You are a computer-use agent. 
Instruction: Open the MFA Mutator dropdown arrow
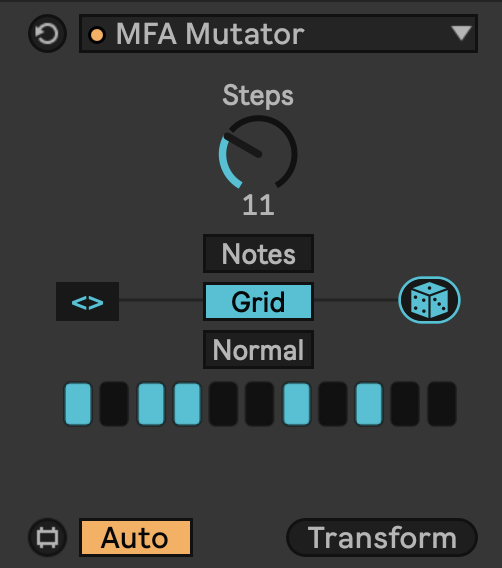click(x=461, y=33)
